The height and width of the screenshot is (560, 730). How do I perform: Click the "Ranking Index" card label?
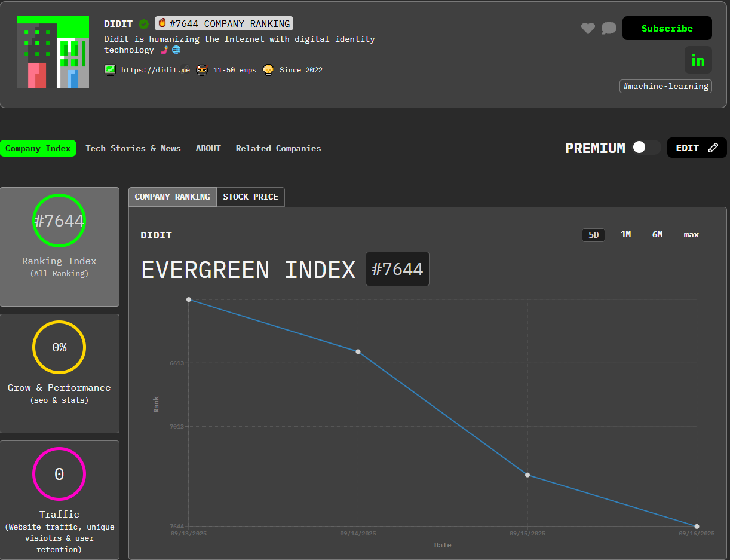[x=59, y=261]
